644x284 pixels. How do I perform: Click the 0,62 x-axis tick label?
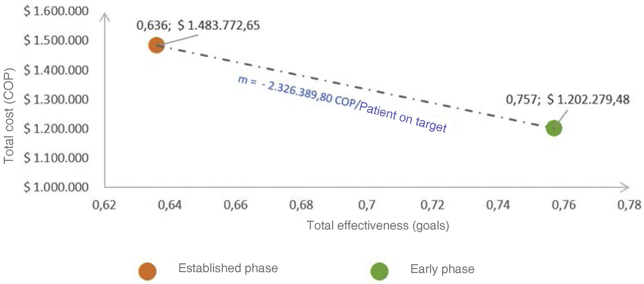(x=104, y=205)
